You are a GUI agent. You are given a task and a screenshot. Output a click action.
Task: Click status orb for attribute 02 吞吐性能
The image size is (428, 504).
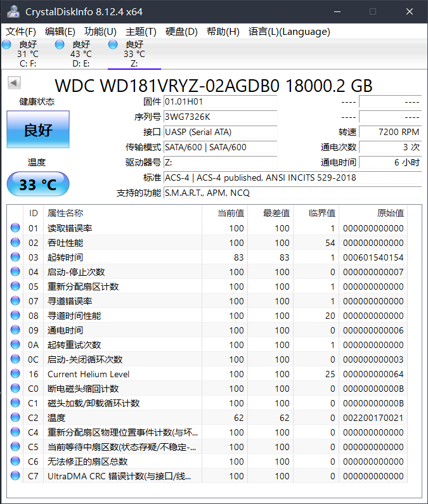point(15,242)
